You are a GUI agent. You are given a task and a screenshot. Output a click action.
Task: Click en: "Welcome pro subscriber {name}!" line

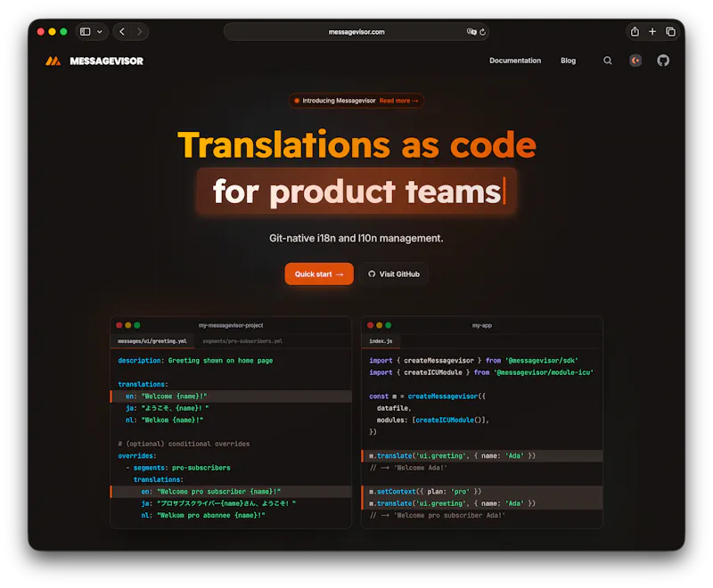(231, 491)
